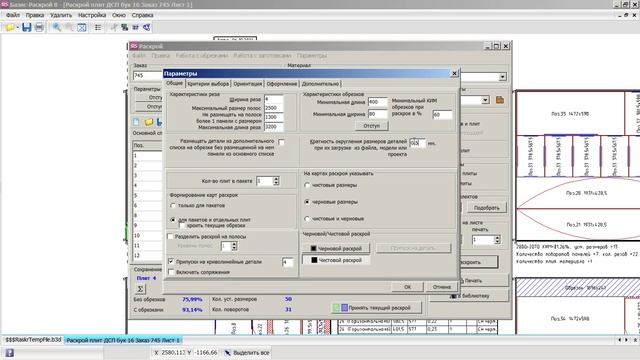Select the crossed-tools toolbar icon

[x=114, y=27]
